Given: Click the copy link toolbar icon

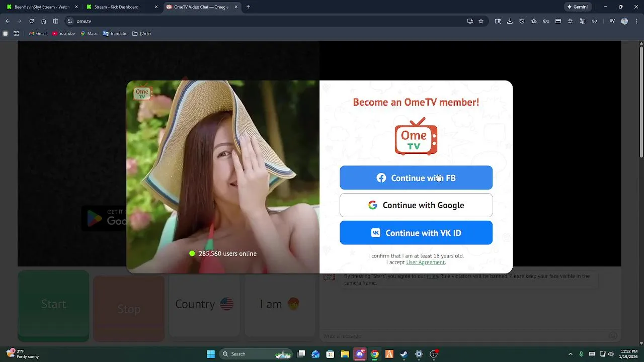Looking at the screenshot, I should pos(594,21).
